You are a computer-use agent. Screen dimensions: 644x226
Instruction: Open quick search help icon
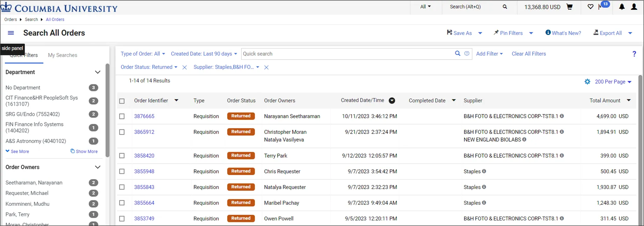pyautogui.click(x=467, y=53)
